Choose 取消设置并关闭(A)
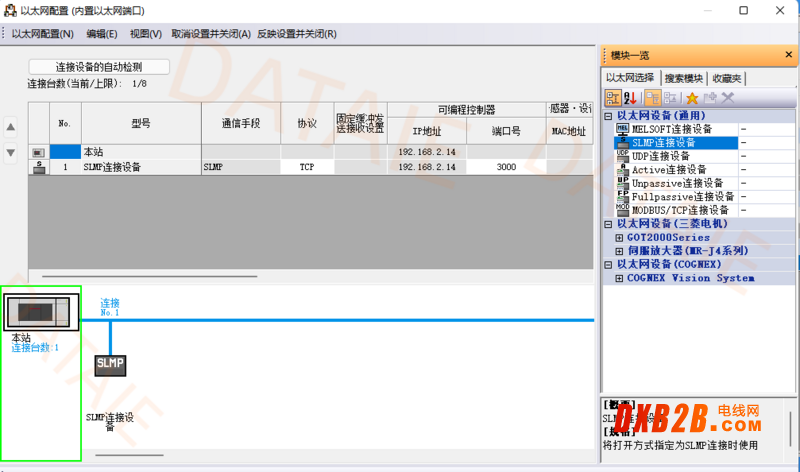The width and height of the screenshot is (800, 472). coord(211,34)
